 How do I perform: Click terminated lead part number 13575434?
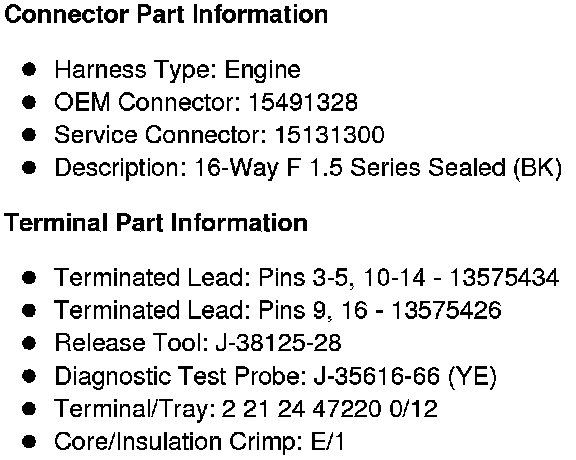click(x=504, y=277)
